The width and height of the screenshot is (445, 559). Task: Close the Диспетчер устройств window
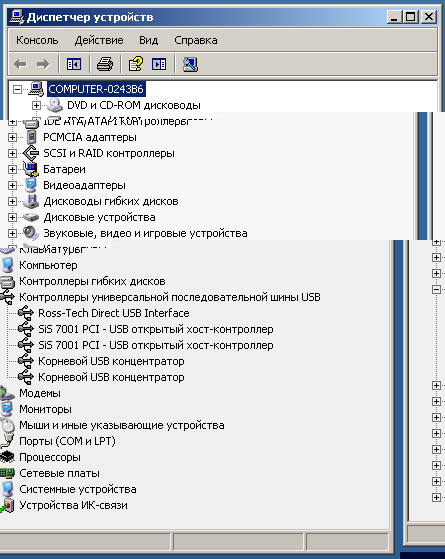pos(429,17)
